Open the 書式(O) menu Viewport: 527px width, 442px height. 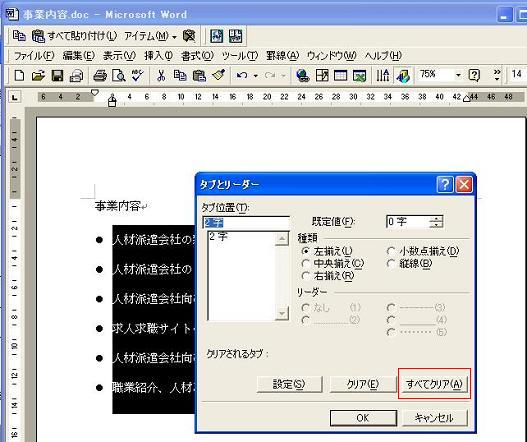click(197, 55)
